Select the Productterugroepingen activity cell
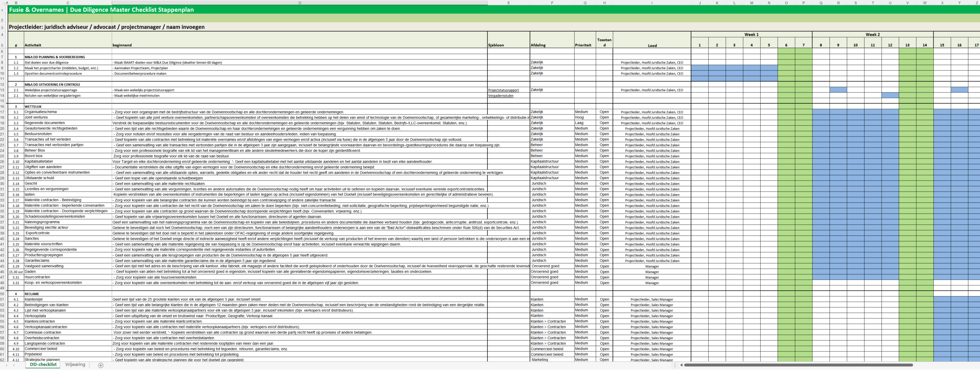 pos(68,255)
